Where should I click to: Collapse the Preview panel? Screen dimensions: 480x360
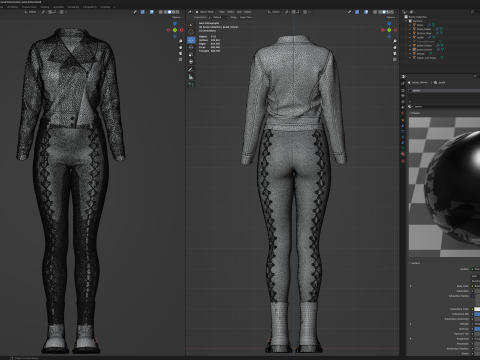pyautogui.click(x=415, y=113)
